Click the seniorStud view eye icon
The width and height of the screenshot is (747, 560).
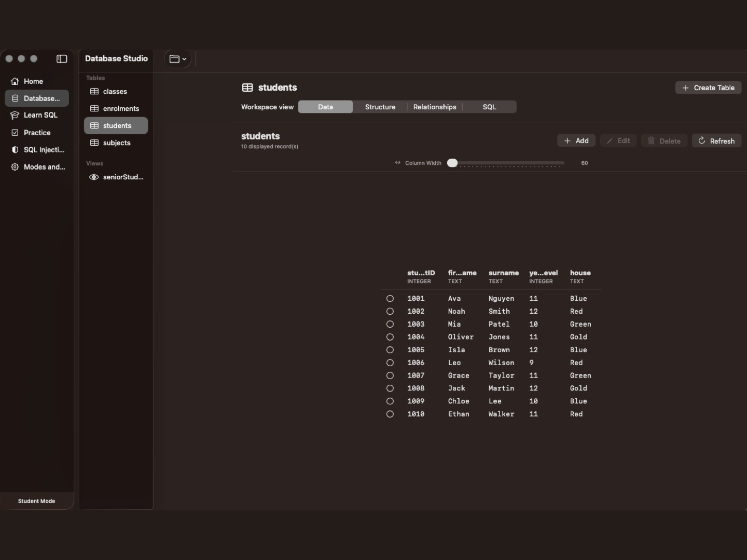94,177
